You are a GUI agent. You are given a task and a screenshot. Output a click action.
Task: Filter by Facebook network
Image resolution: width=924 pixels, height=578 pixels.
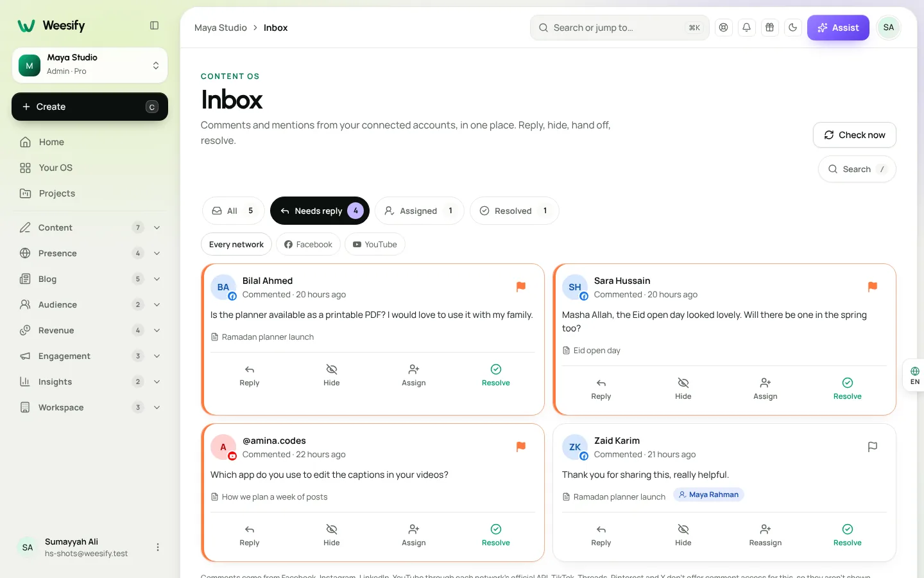(309, 245)
